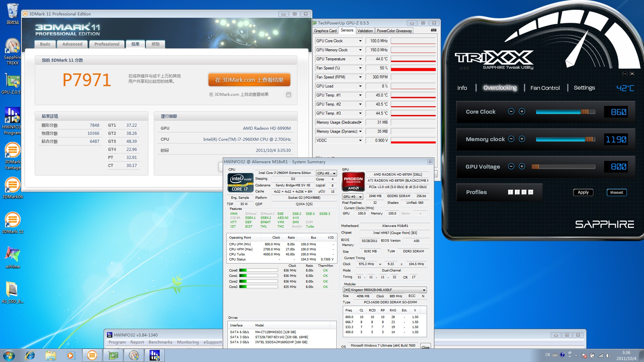Switch to HWiNFO32 taskbar button
The width and height of the screenshot is (644, 362).
tap(155, 355)
